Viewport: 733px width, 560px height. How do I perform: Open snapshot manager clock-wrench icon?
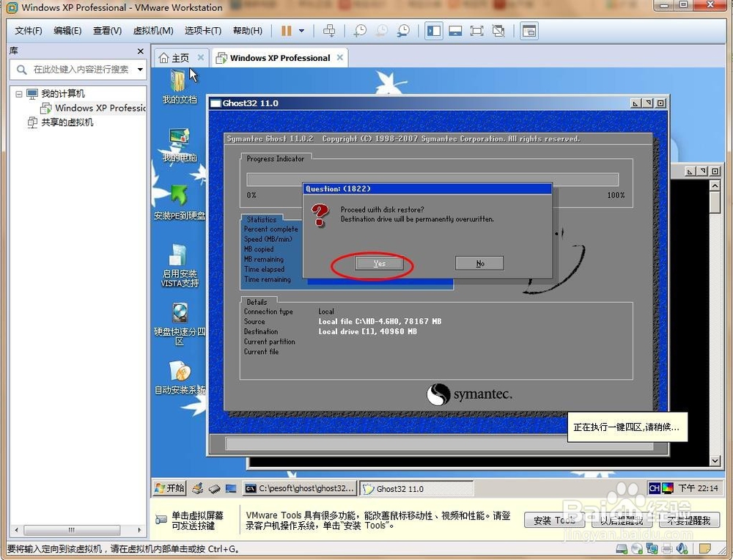(x=403, y=31)
